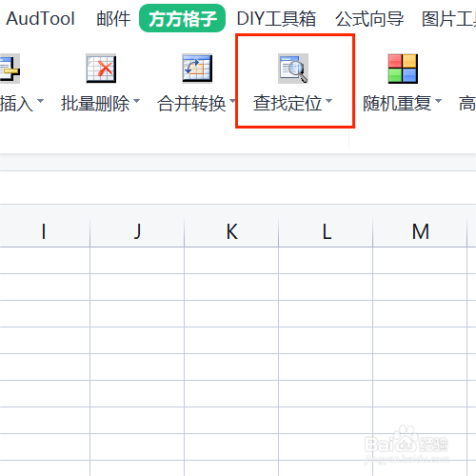Click the 批量删除 table delete icon
476x476 pixels.
[101, 69]
